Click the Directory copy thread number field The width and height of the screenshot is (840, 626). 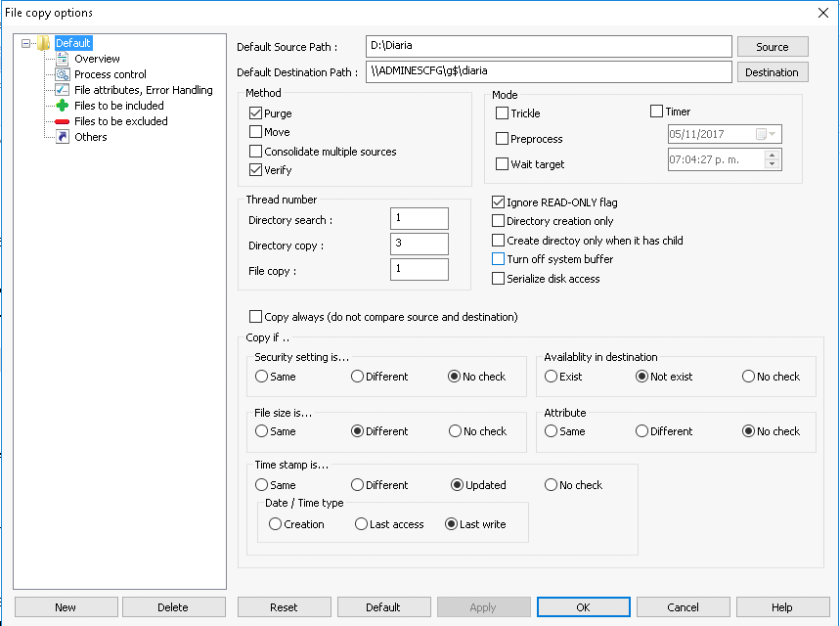tap(420, 244)
